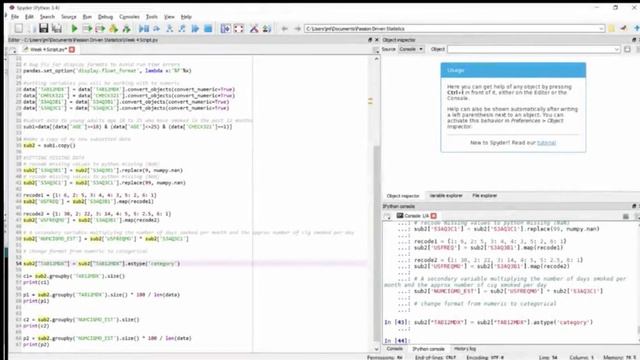Open the Search menu
The image size is (640, 360).
click(47, 17)
